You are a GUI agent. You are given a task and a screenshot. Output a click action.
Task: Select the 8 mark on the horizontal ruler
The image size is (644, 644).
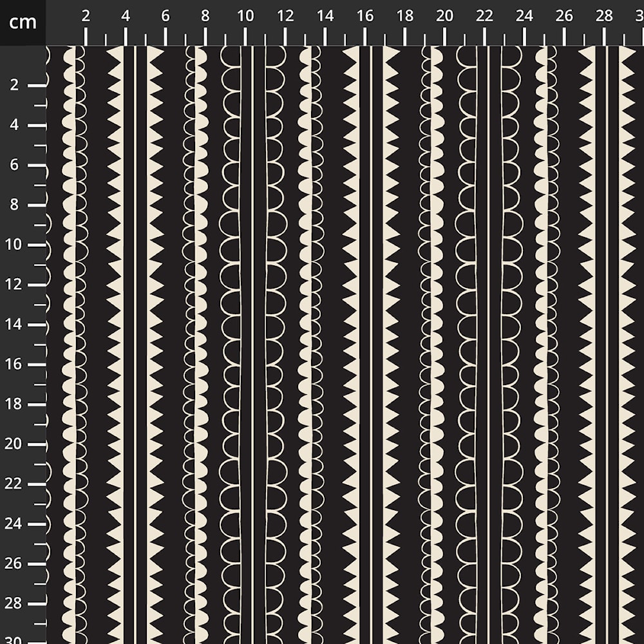(x=205, y=16)
